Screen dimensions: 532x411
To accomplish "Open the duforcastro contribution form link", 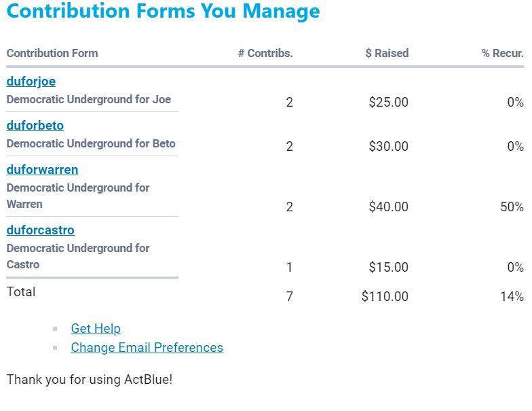I will click(40, 230).
